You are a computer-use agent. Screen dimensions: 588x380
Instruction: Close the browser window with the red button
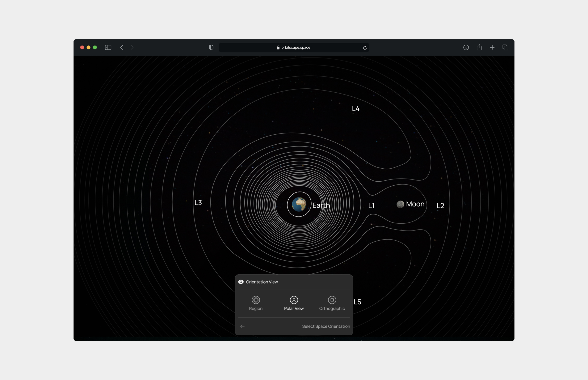coord(82,47)
